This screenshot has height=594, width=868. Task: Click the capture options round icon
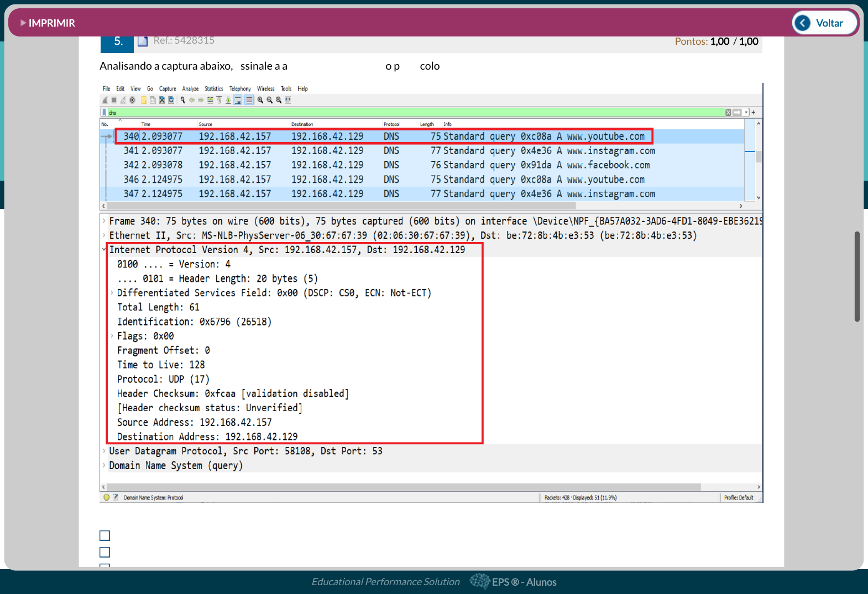(x=132, y=100)
